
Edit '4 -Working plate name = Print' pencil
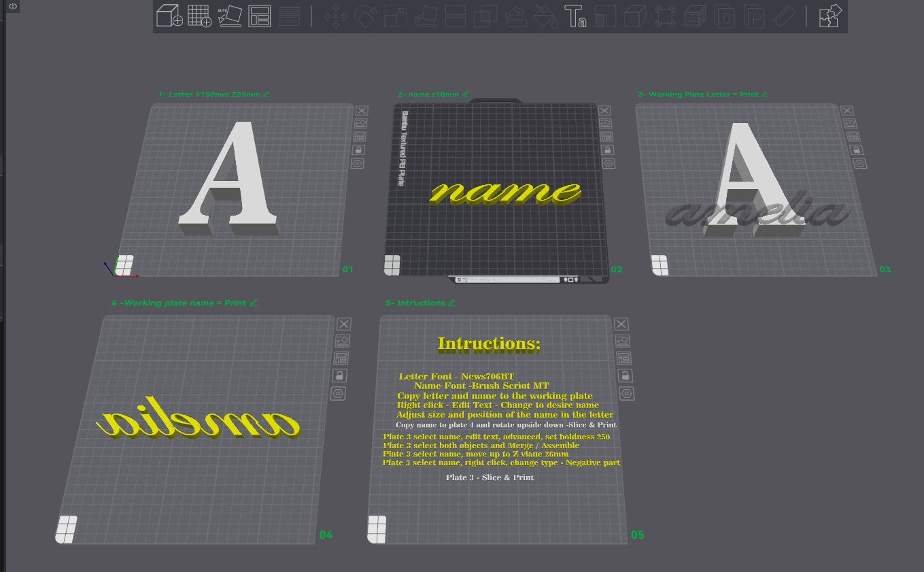point(254,303)
